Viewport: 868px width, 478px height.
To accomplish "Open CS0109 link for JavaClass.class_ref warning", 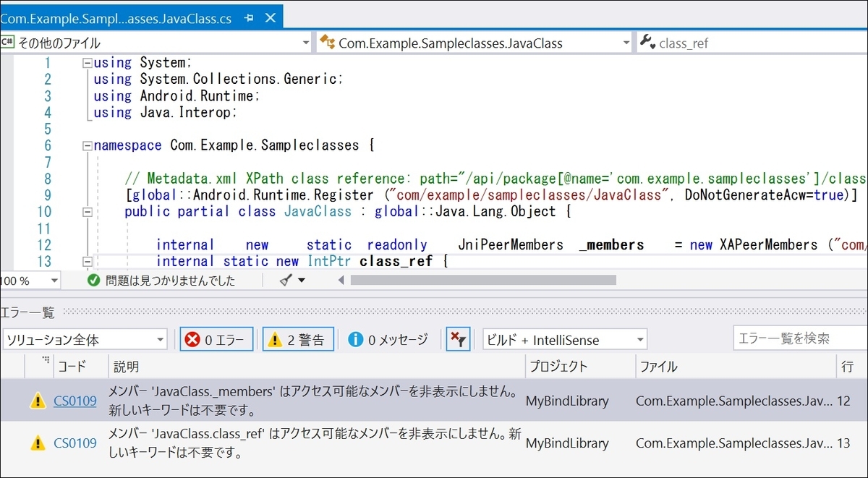I will (x=75, y=443).
